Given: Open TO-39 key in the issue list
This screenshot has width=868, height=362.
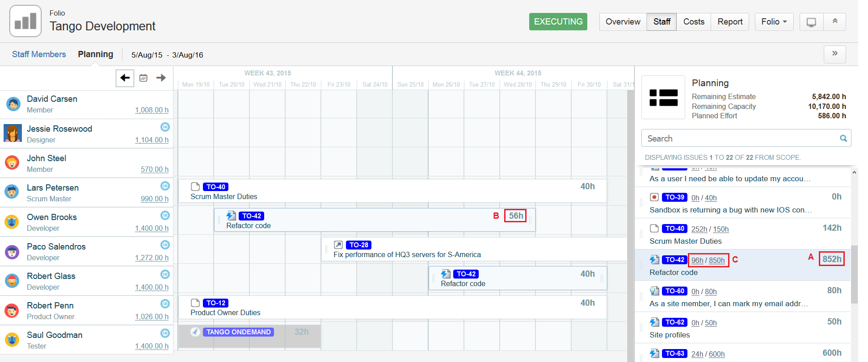Looking at the screenshot, I should [675, 197].
